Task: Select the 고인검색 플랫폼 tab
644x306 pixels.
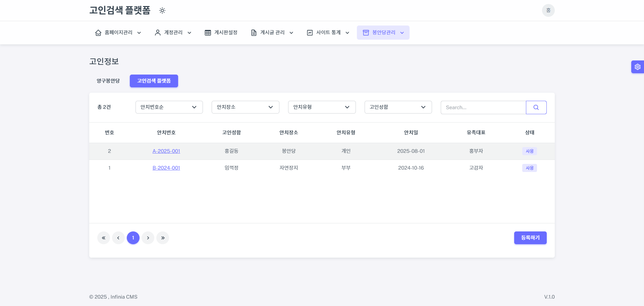Action: (154, 81)
